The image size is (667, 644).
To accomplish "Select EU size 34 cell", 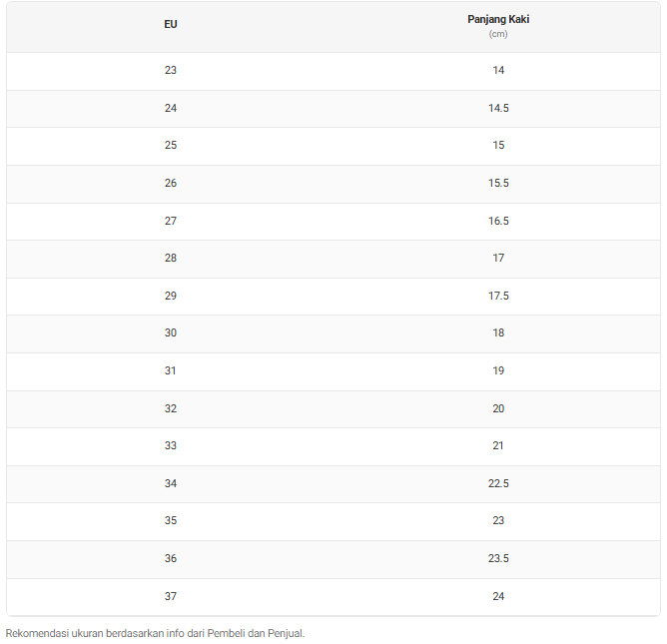I will point(171,483).
